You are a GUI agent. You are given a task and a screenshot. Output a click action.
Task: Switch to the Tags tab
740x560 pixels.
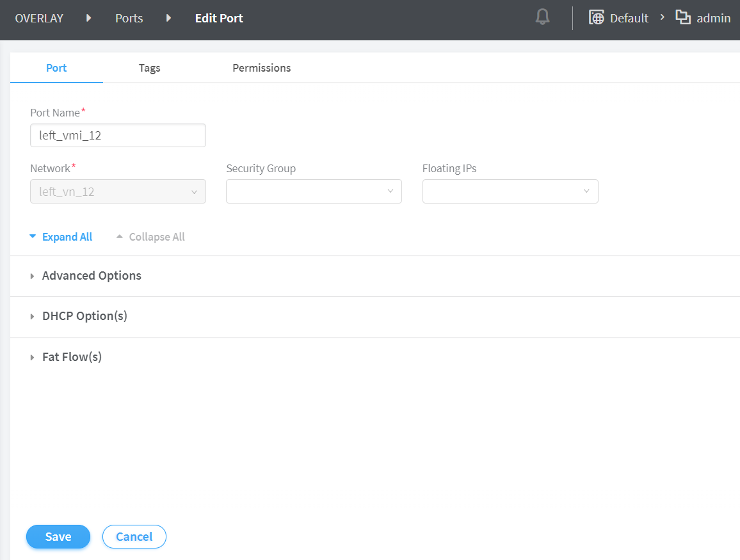(149, 68)
